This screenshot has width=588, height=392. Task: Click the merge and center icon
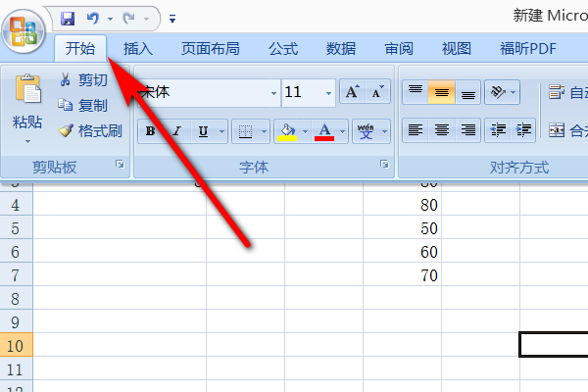coord(557,130)
